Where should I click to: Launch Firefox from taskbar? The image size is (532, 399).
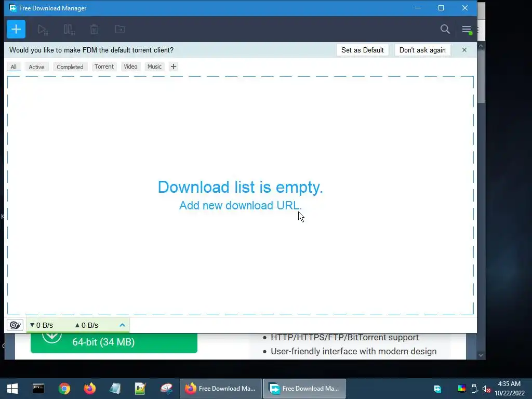coord(90,389)
